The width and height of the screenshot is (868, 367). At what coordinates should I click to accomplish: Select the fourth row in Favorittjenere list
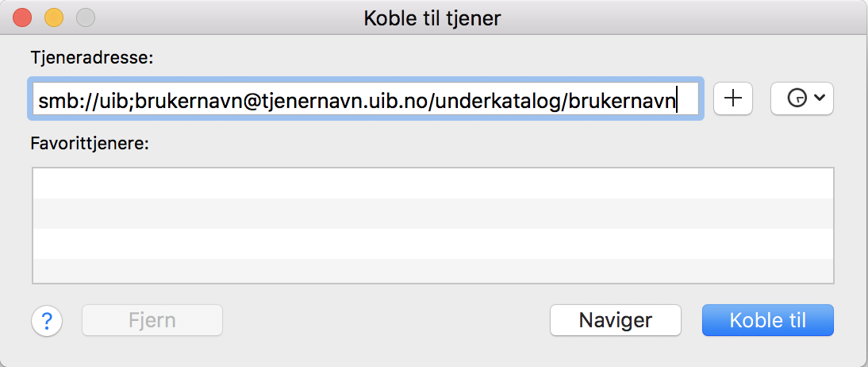(x=432, y=270)
